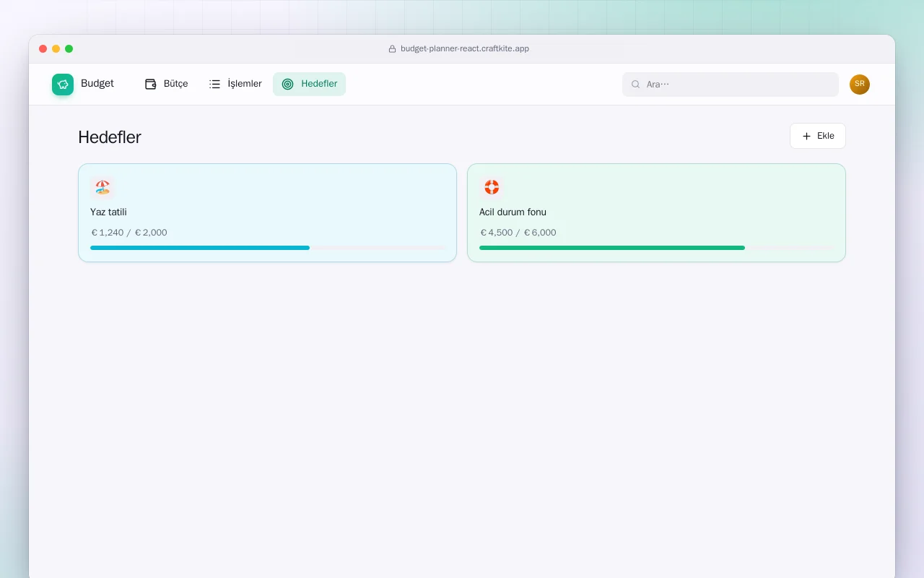Click the budget-planner-react.craftkite.app address
This screenshot has width=924, height=578.
[x=465, y=49]
